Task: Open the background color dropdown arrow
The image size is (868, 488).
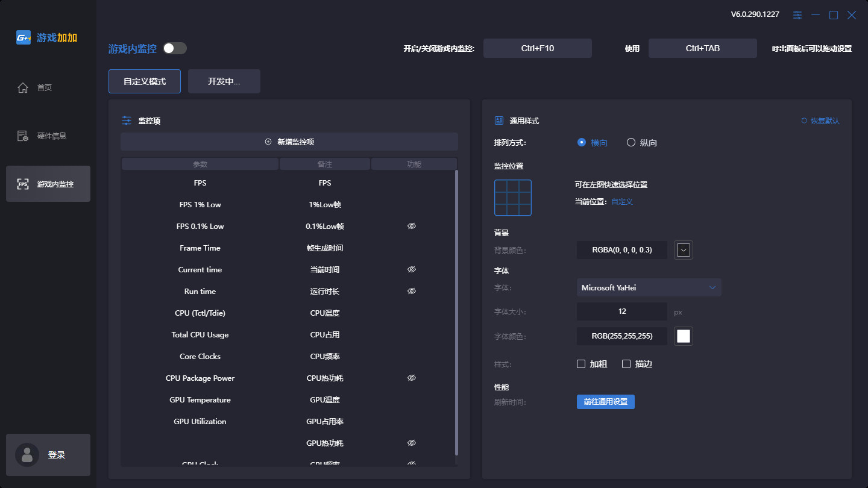Action: tap(683, 249)
